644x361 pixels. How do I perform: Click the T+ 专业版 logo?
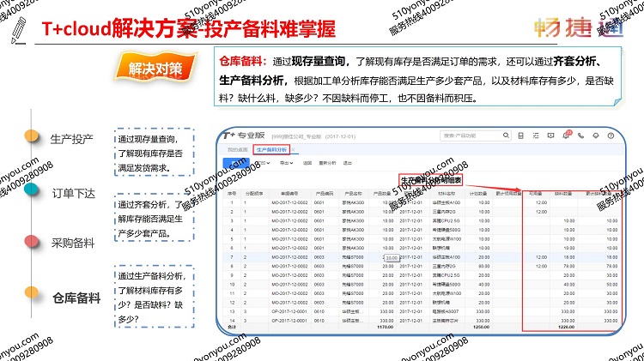click(x=245, y=135)
